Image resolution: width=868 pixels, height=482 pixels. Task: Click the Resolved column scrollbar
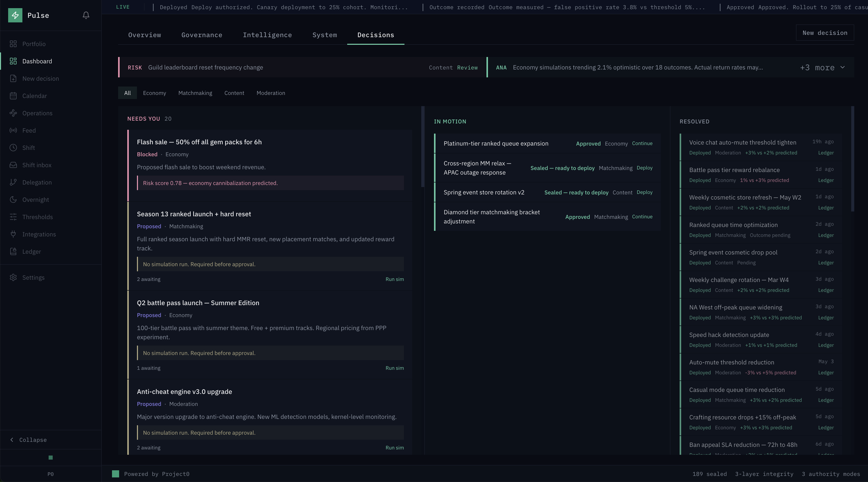tap(852, 159)
